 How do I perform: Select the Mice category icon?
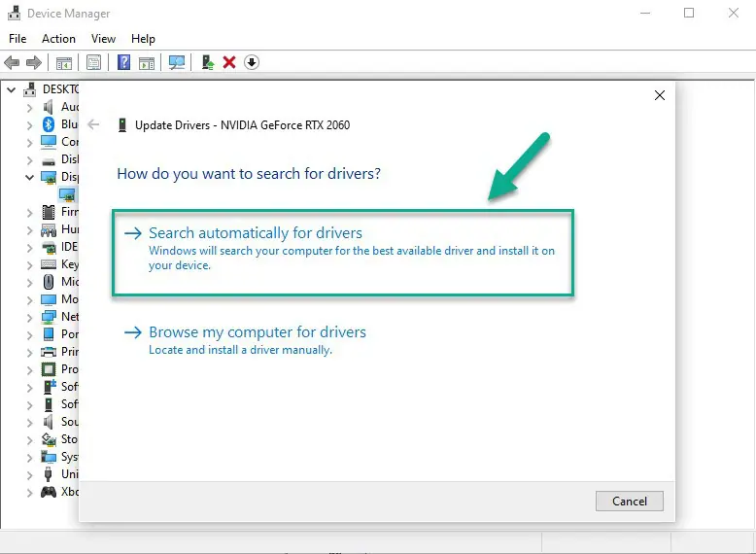[x=49, y=282]
